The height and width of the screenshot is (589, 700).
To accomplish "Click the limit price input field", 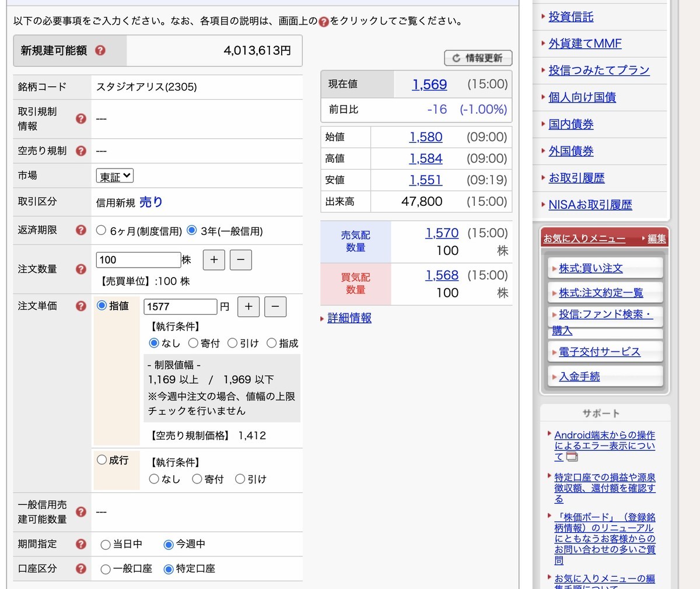I will (x=180, y=307).
